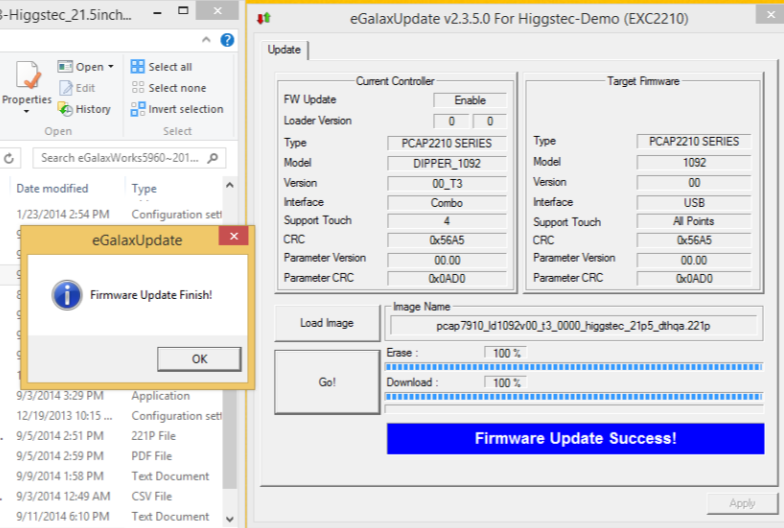Expand the dropdown arrow under Properties
This screenshot has width=784, height=528.
(27, 112)
